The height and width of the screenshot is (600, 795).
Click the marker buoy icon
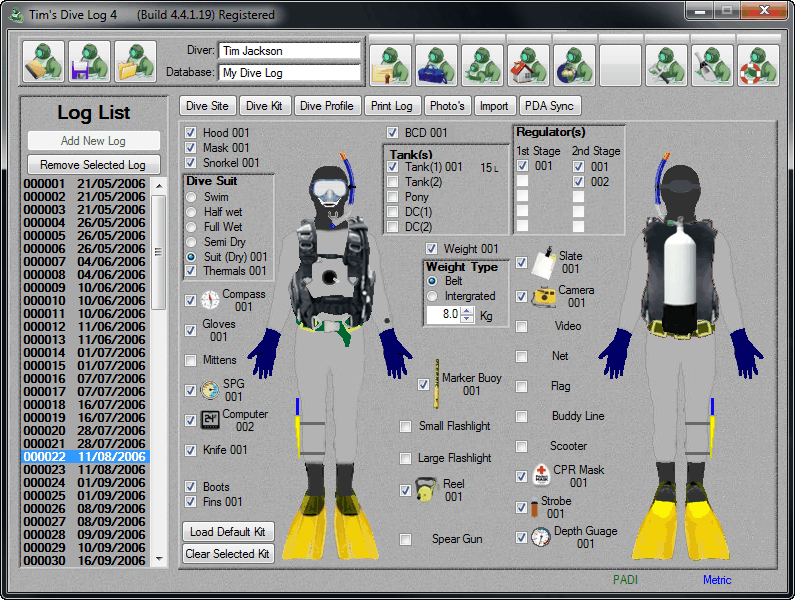coord(436,384)
